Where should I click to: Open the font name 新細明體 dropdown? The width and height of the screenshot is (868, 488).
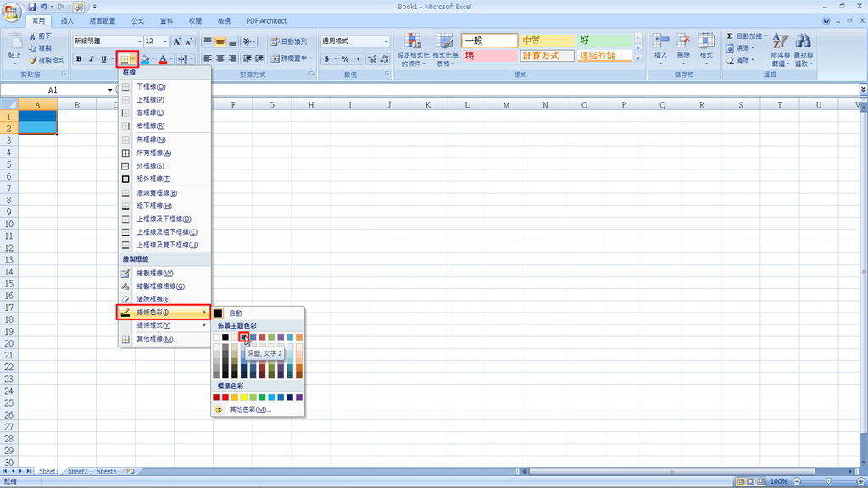coord(139,42)
